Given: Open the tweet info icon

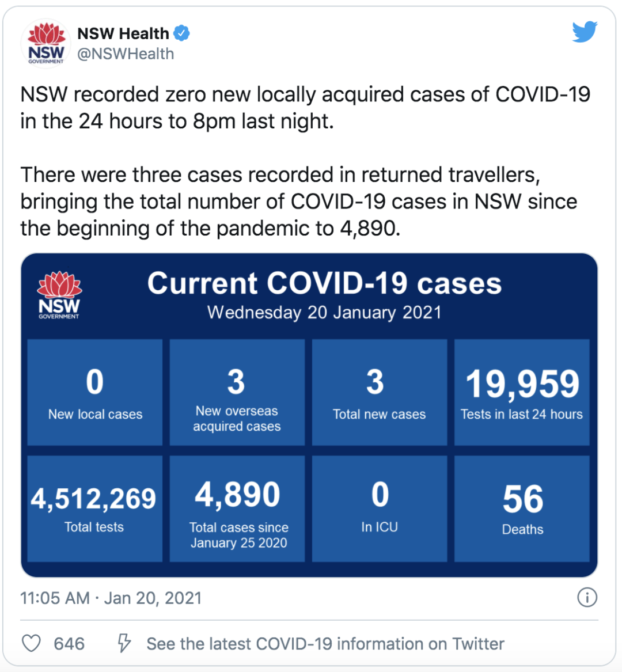Looking at the screenshot, I should 587,597.
